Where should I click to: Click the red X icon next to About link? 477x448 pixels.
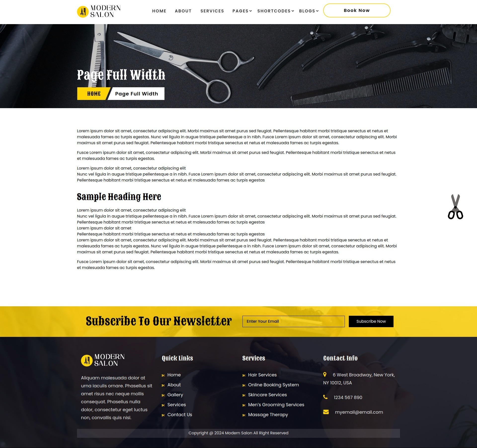point(163,385)
